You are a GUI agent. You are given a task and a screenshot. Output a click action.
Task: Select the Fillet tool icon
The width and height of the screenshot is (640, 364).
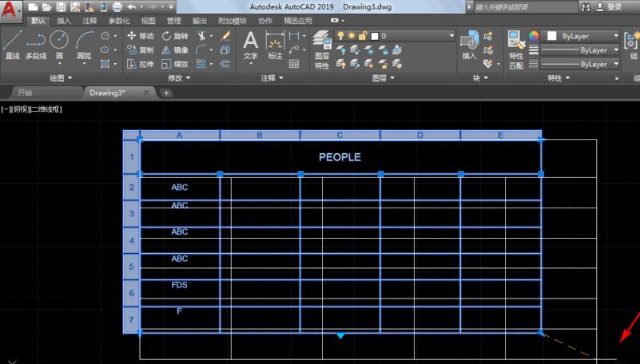[x=201, y=49]
